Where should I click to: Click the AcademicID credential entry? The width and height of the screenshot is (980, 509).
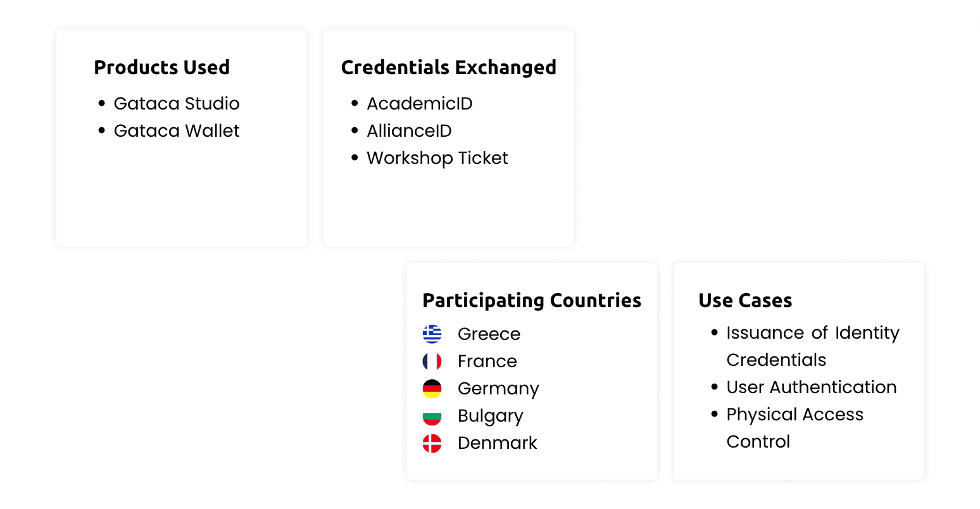pos(420,104)
